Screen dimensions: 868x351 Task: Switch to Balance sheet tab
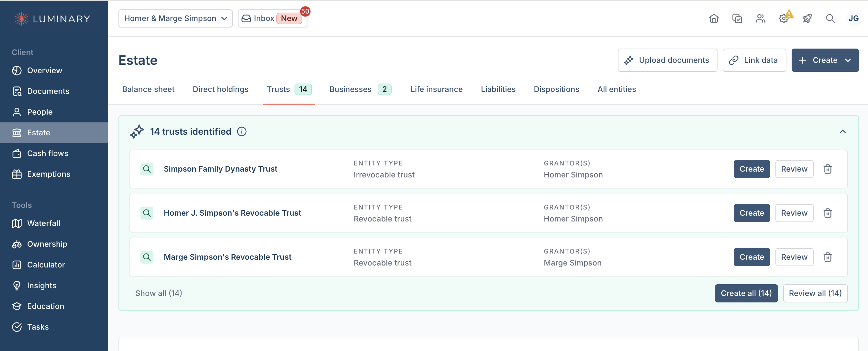click(x=148, y=89)
